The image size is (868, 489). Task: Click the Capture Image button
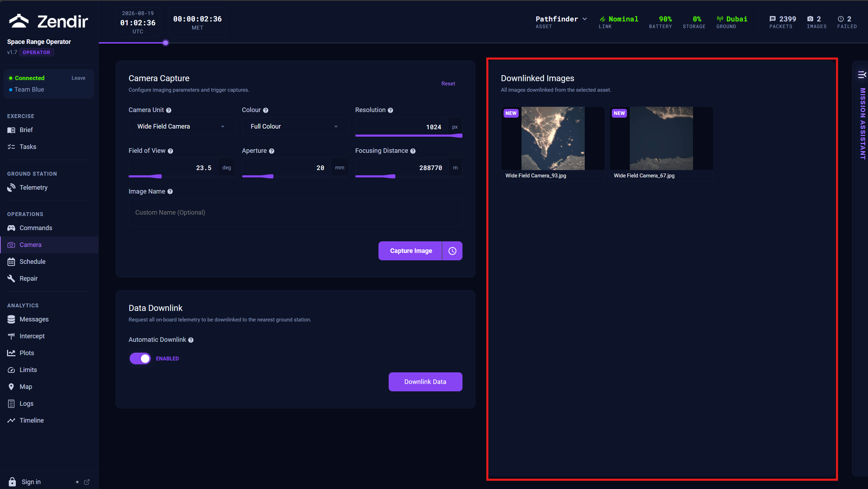click(x=410, y=251)
